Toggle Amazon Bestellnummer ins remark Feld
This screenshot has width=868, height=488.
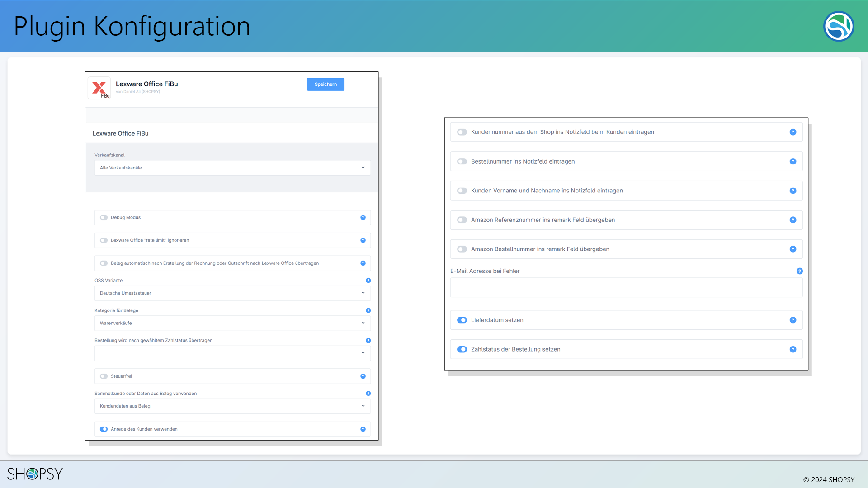click(462, 249)
